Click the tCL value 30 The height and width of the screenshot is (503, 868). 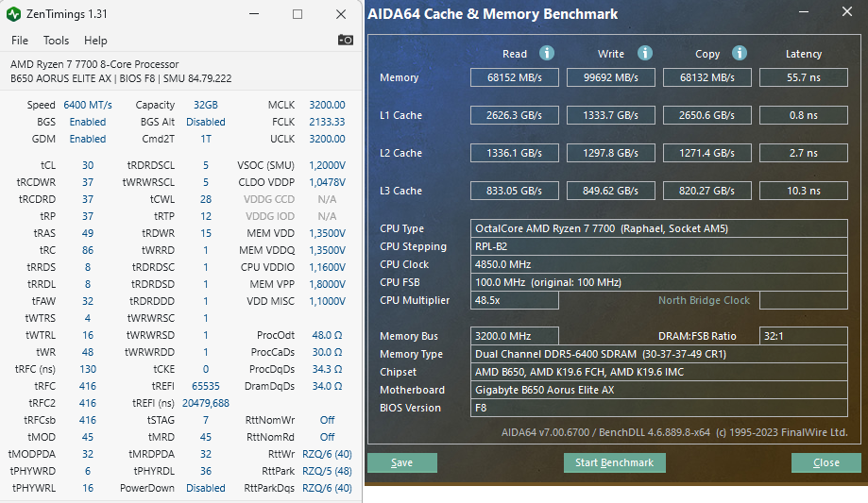click(x=88, y=165)
